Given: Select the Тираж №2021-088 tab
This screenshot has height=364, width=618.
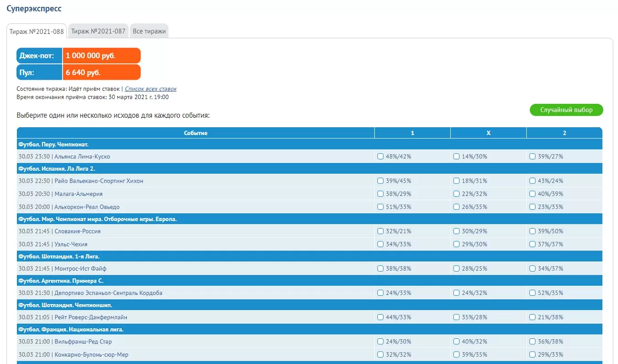Looking at the screenshot, I should (x=37, y=32).
